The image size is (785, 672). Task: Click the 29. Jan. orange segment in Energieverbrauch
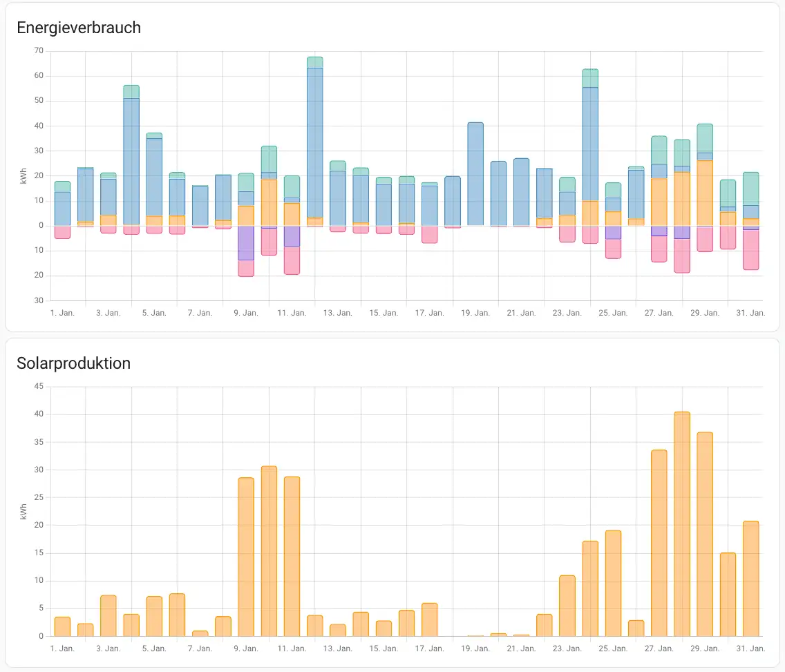click(705, 193)
